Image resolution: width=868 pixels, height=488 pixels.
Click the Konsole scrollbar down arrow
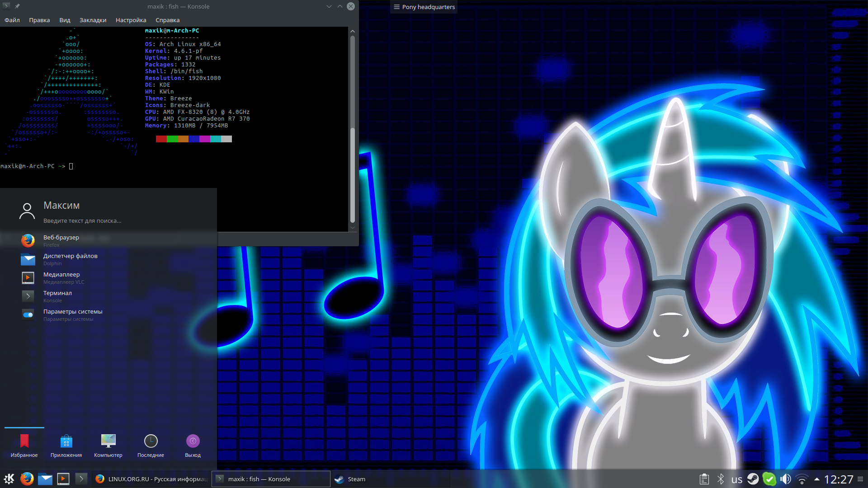click(353, 228)
